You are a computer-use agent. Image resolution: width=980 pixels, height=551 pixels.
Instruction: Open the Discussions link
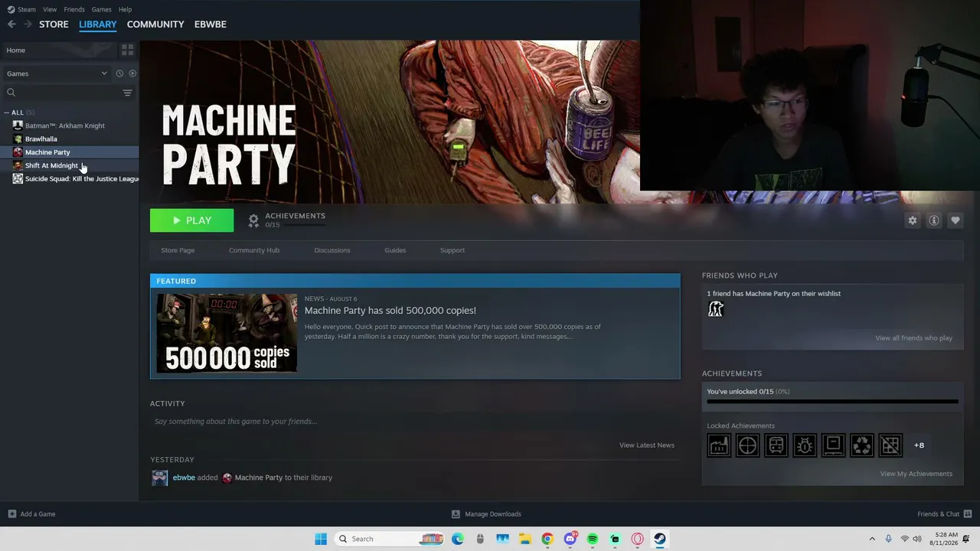pos(332,250)
